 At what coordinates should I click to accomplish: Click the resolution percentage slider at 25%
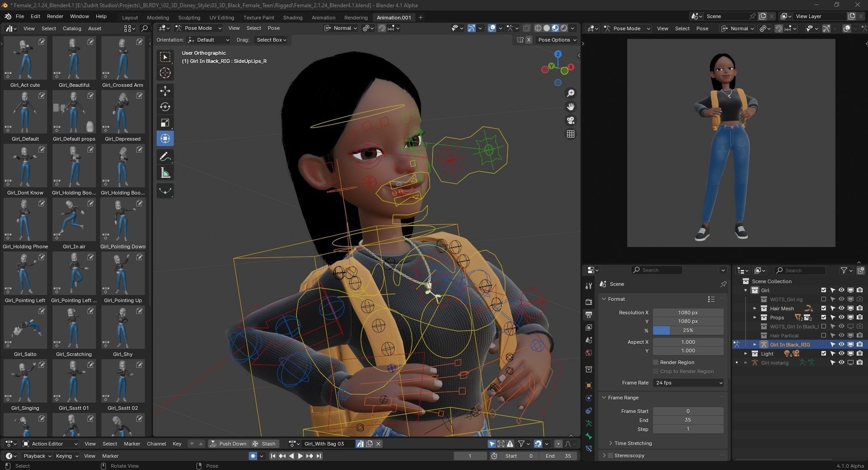[687, 330]
